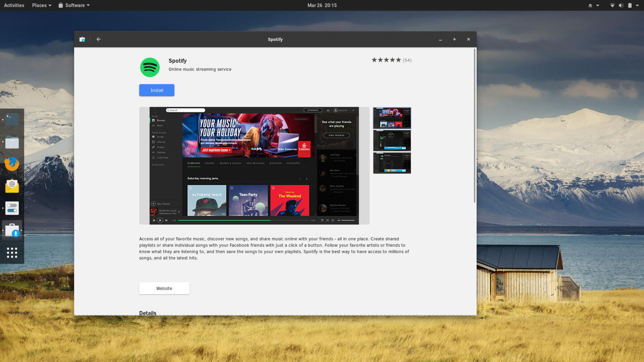
Task: Visit the Spotify Website button
Action: [x=164, y=288]
